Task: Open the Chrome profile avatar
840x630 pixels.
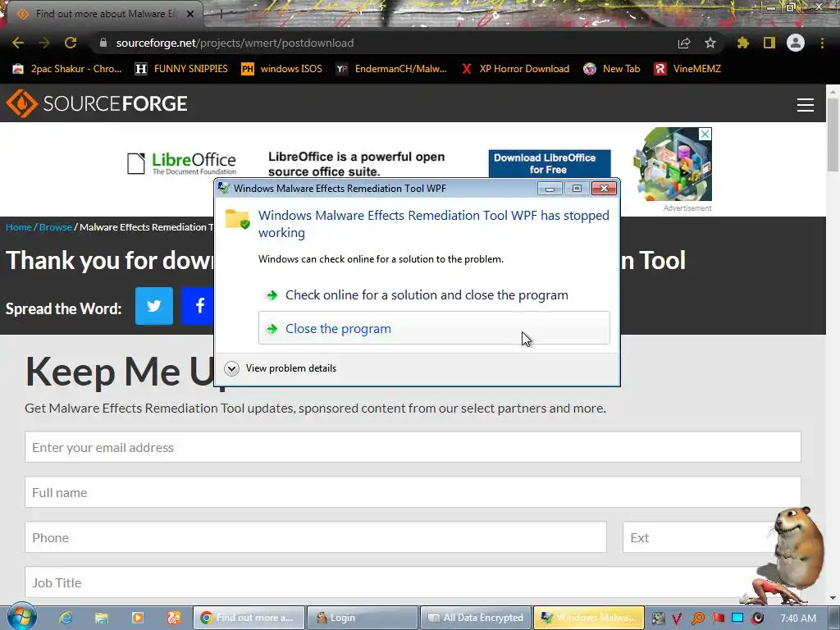Action: [x=796, y=43]
